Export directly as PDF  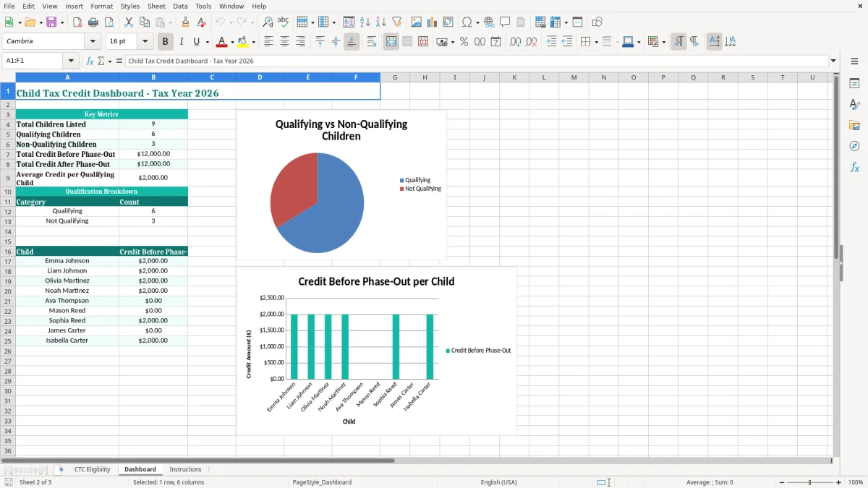77,22
